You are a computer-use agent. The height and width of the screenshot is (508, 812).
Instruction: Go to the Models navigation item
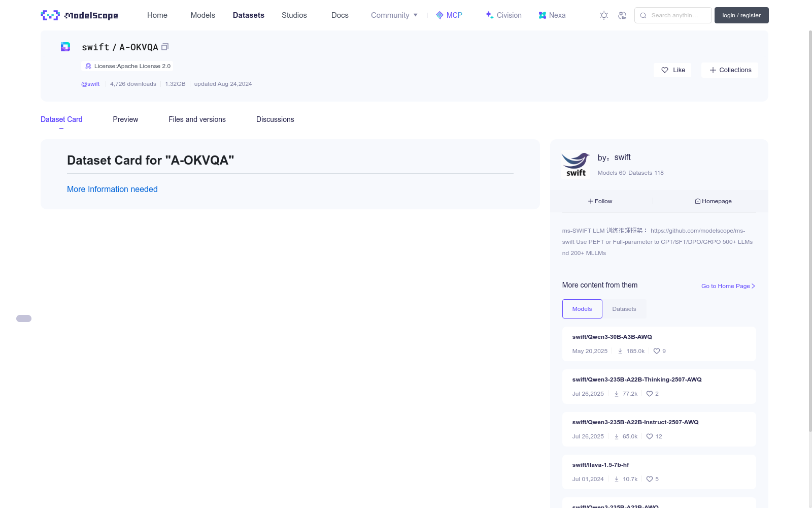click(203, 15)
